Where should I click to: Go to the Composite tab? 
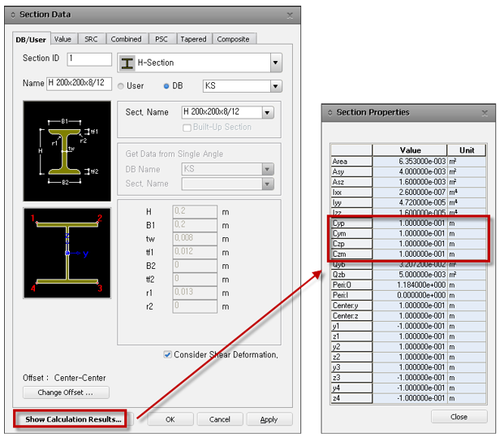point(235,38)
